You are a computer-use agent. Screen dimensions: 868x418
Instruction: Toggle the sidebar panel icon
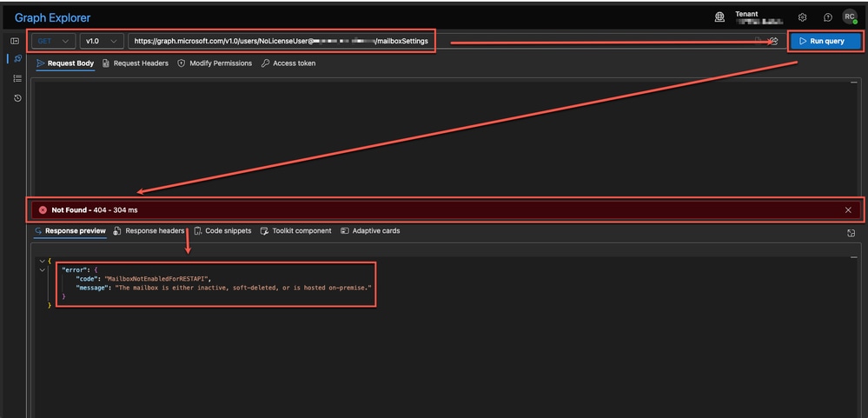[x=16, y=41]
